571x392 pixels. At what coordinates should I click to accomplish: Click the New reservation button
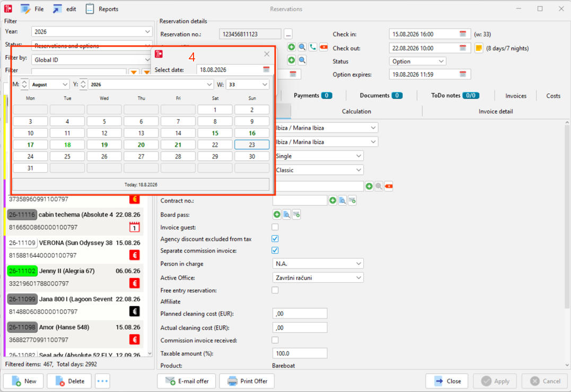point(24,381)
